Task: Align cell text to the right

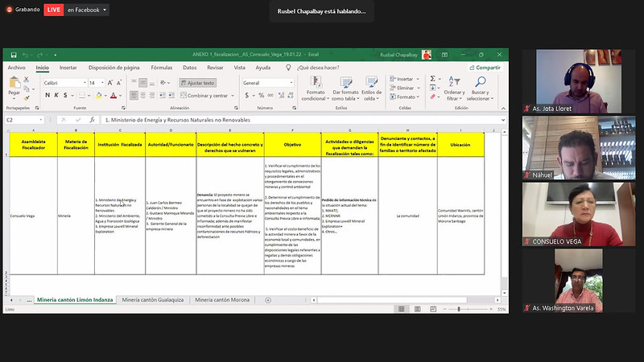Action: coord(152,95)
